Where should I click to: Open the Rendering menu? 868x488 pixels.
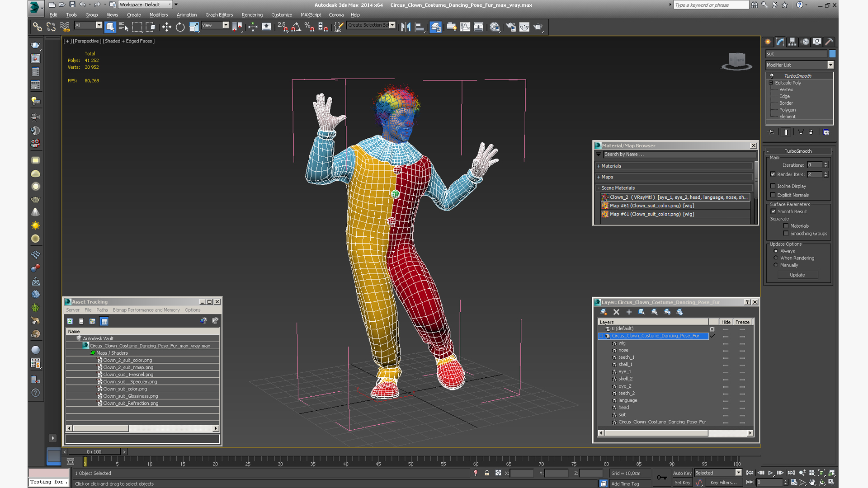252,15
